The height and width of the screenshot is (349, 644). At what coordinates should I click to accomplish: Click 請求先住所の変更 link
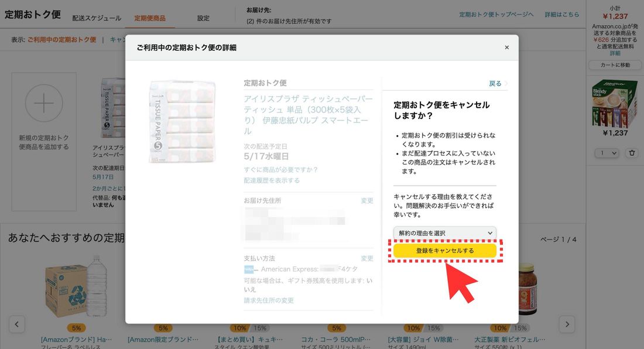point(269,300)
